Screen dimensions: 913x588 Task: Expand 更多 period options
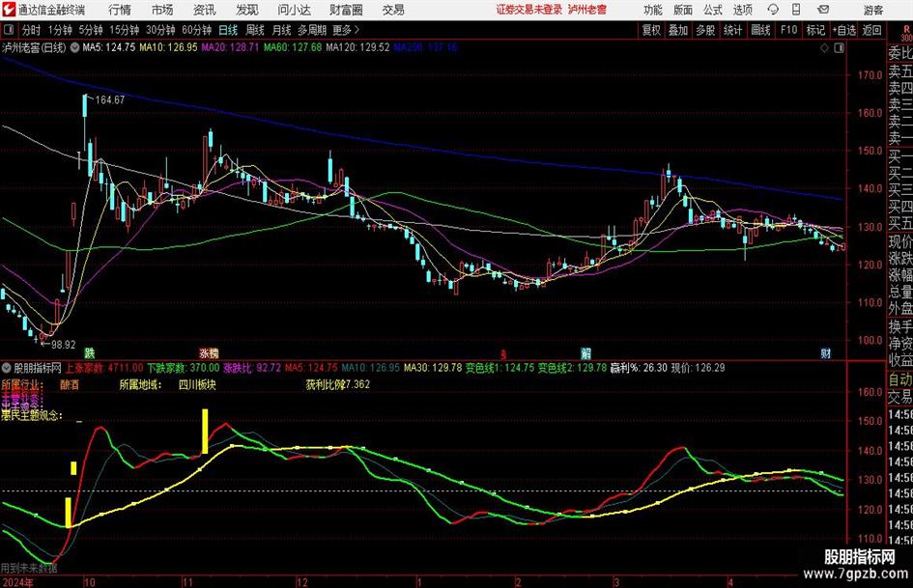[346, 30]
